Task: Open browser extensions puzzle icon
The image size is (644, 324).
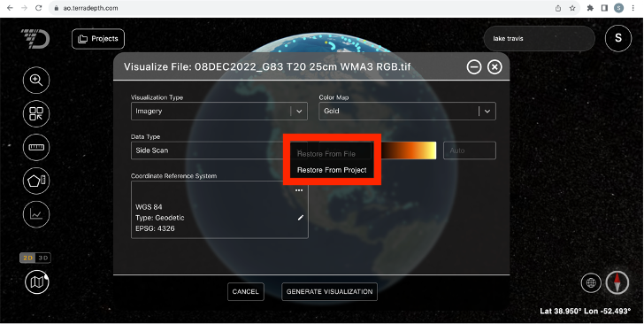Action: (590, 8)
